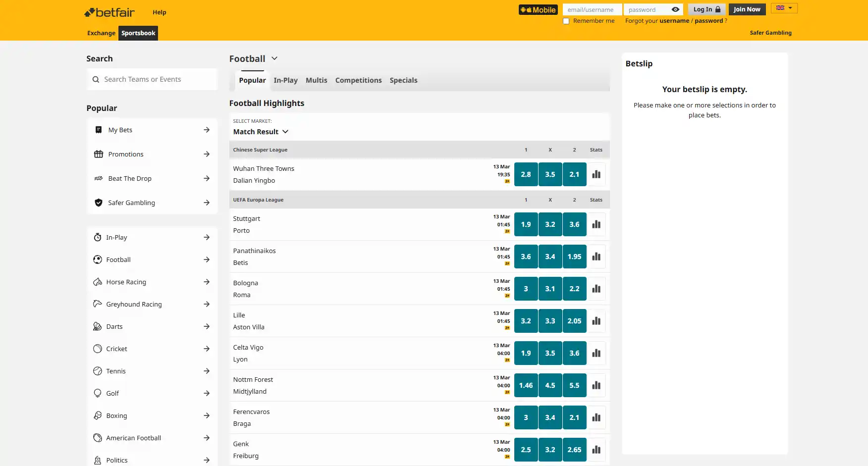Open stats icon for Panathinaikos vs Betis
Image resolution: width=868 pixels, height=466 pixels.
596,257
